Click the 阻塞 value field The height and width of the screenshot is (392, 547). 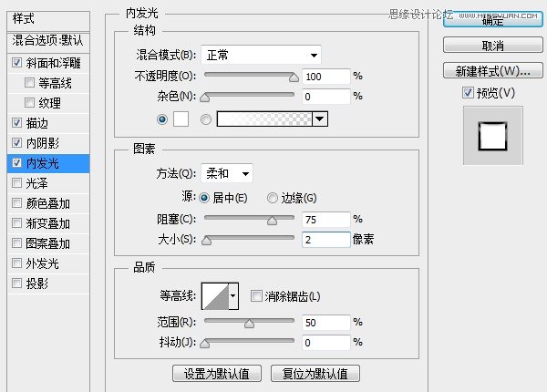pos(326,220)
